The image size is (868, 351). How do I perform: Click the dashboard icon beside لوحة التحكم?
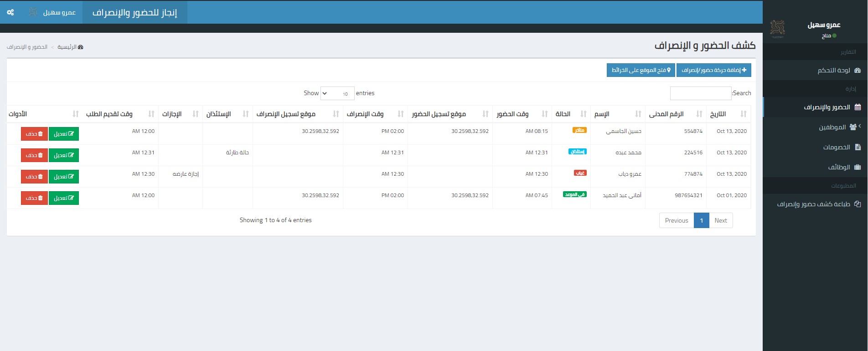pyautogui.click(x=858, y=70)
